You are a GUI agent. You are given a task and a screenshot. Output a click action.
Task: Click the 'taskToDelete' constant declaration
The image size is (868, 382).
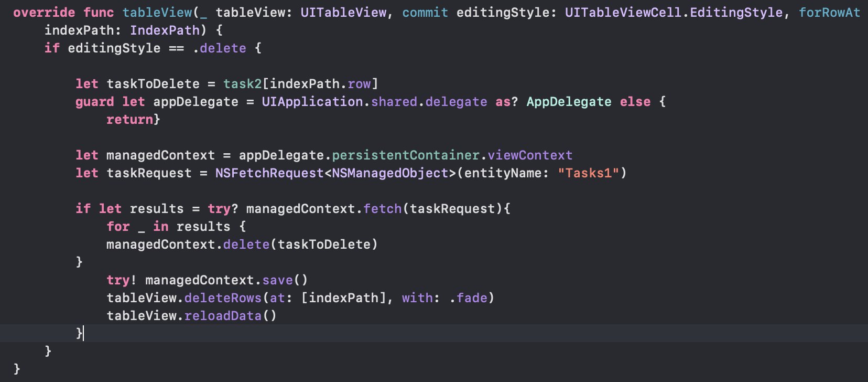click(x=153, y=83)
